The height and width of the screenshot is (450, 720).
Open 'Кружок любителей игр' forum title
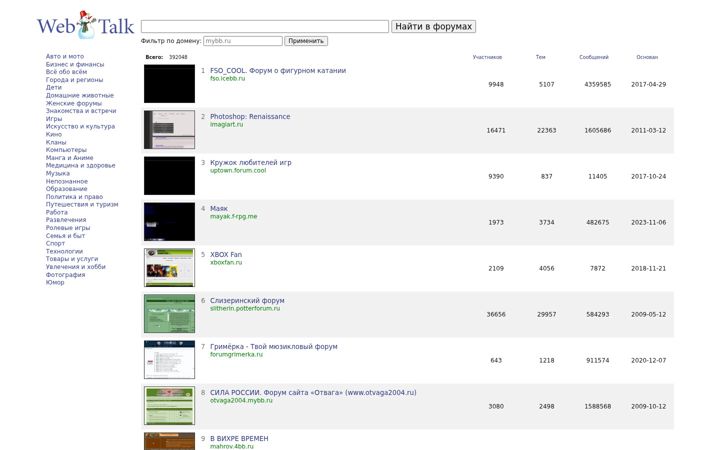tap(250, 163)
